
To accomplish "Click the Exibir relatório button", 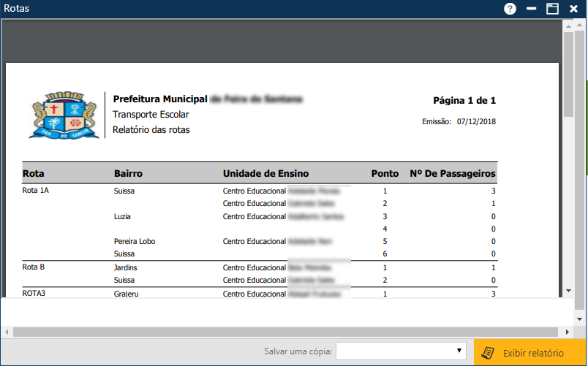I will 530,353.
